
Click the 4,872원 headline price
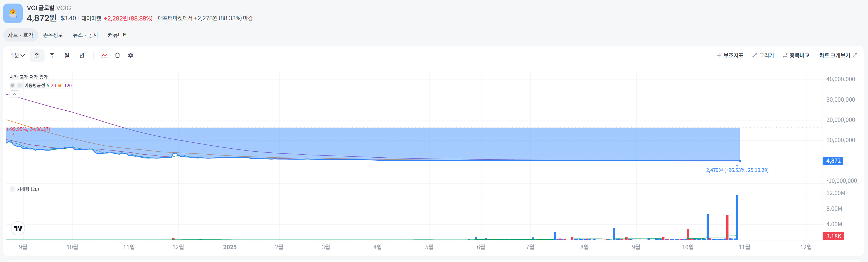click(42, 18)
